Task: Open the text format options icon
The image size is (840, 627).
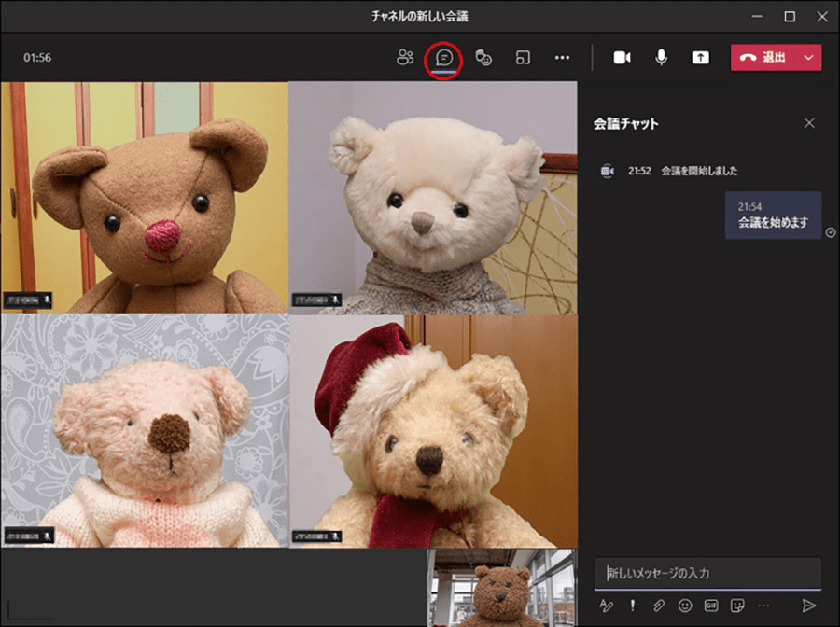Action: [x=607, y=606]
